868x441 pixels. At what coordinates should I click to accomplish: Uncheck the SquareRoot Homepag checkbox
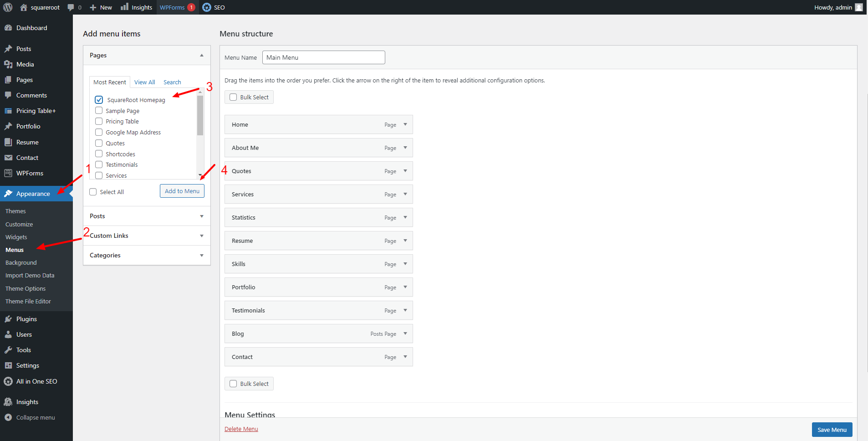click(x=99, y=100)
